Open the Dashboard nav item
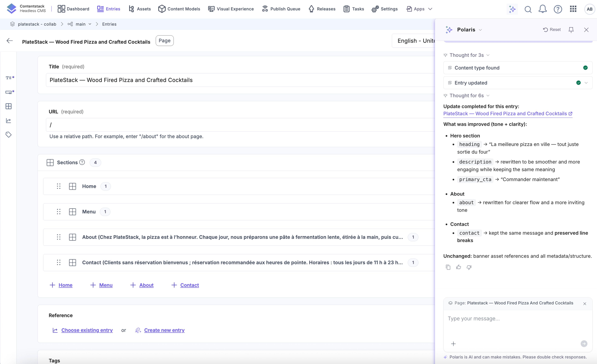This screenshot has width=597, height=364. point(73,9)
